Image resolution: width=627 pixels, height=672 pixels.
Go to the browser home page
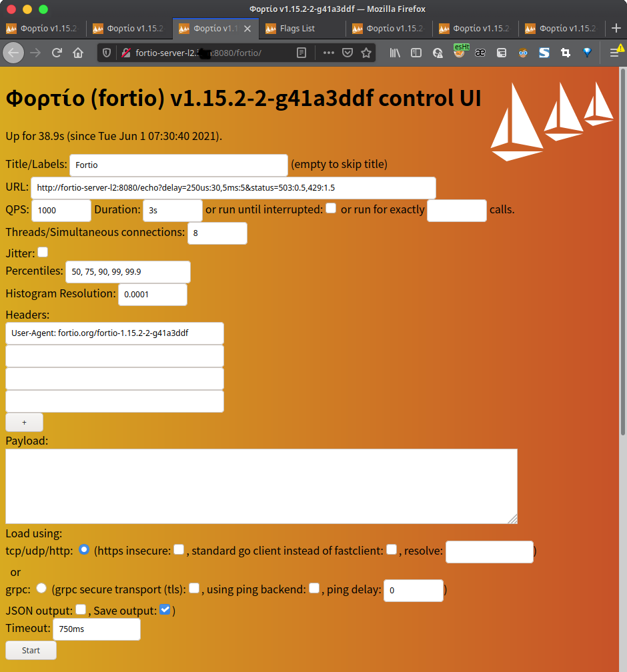point(78,53)
